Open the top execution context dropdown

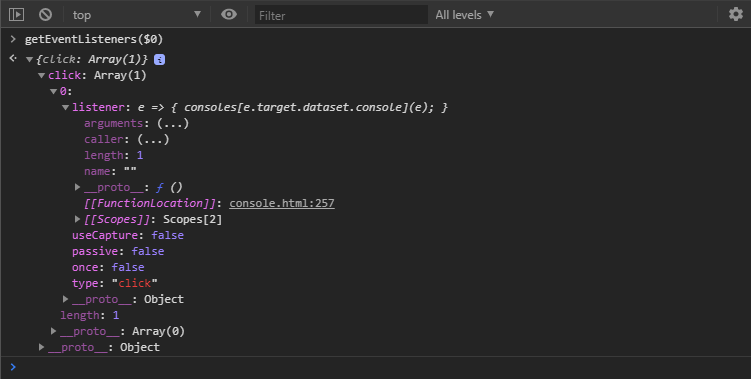tap(137, 15)
